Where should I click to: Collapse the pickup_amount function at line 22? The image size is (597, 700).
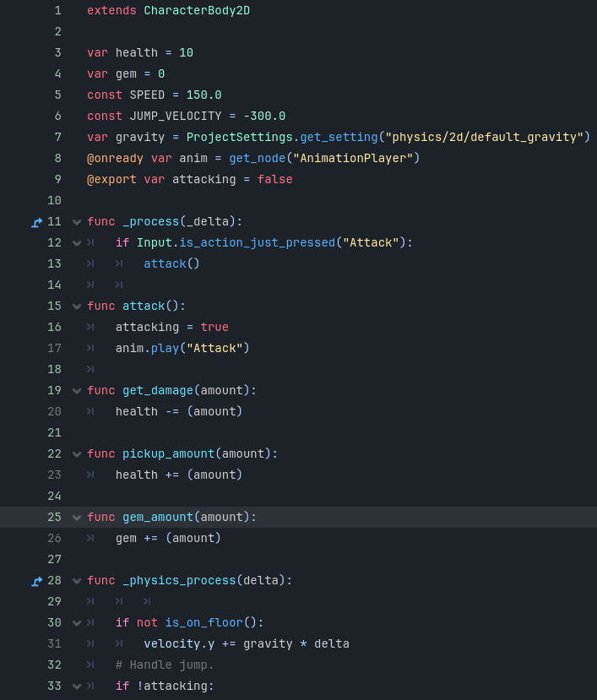coord(77,454)
